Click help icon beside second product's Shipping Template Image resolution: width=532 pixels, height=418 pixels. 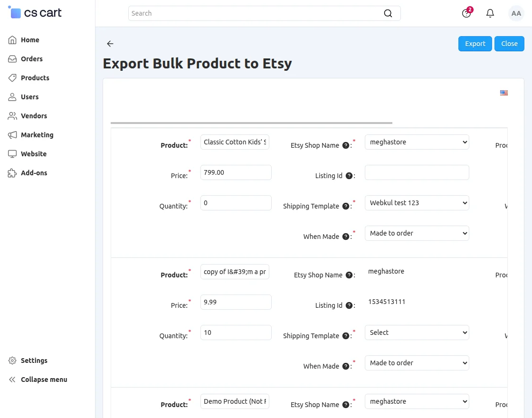pos(346,336)
